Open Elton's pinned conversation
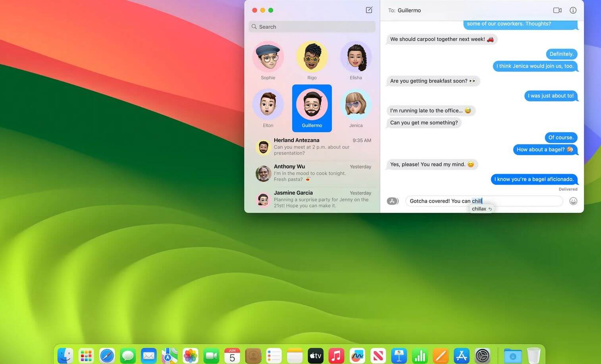 pyautogui.click(x=268, y=108)
